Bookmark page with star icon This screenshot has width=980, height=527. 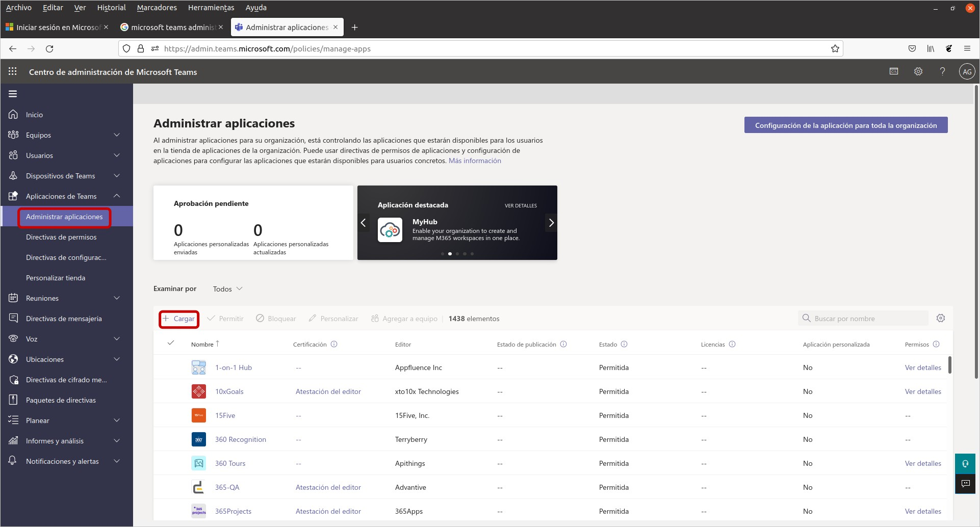(835, 48)
